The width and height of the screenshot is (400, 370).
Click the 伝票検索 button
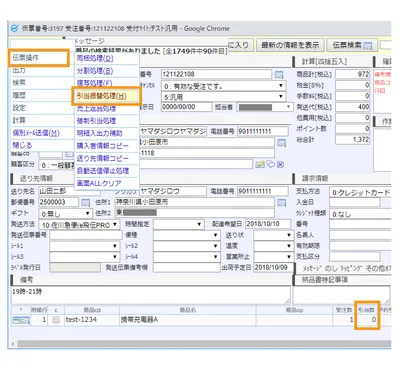tap(352, 45)
